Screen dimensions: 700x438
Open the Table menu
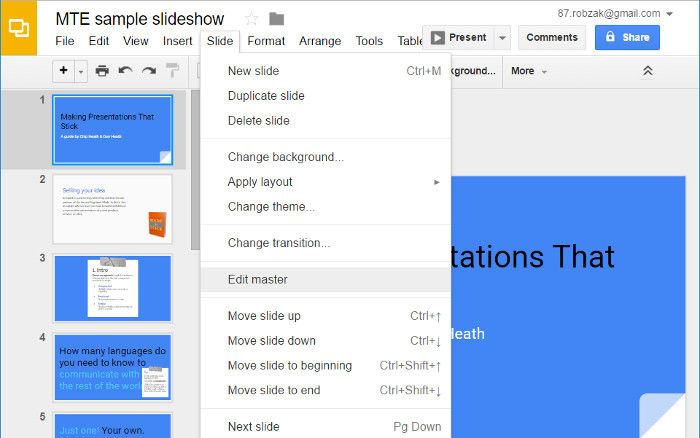tap(409, 41)
